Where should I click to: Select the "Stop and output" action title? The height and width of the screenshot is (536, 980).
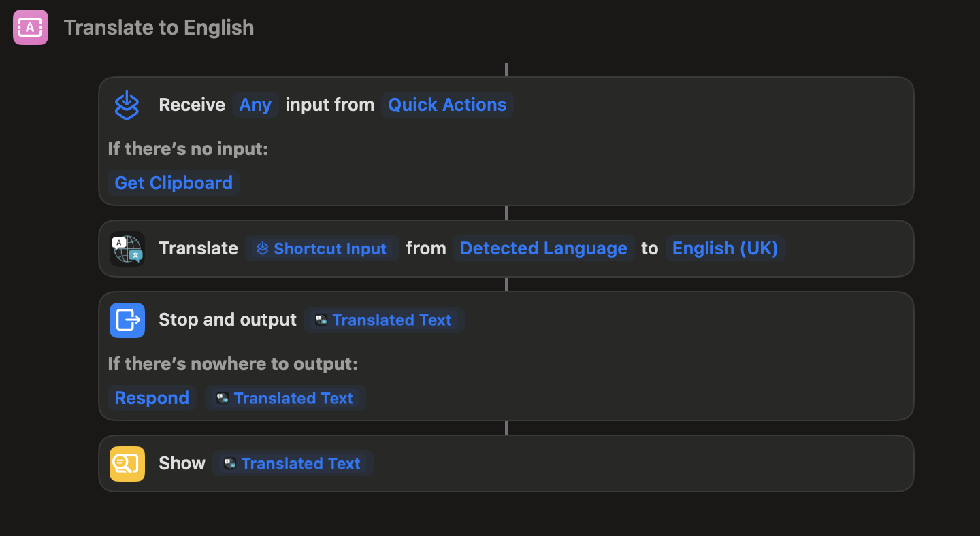[227, 320]
